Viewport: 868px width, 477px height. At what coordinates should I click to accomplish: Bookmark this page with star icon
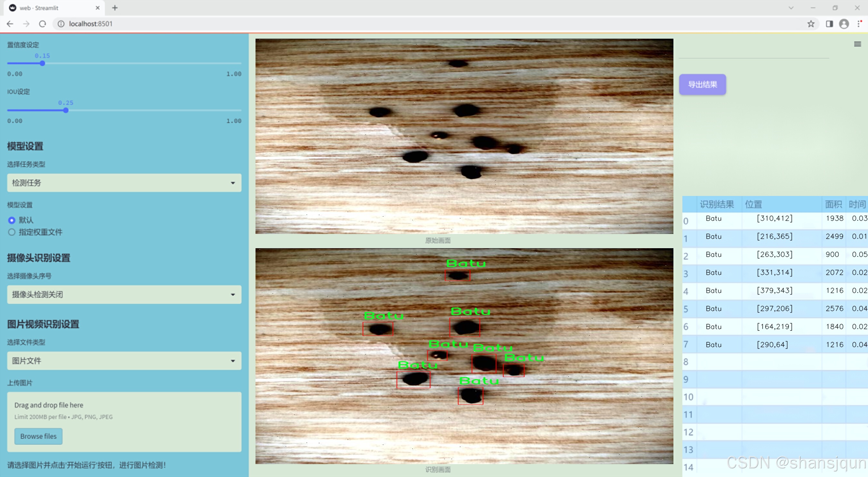coord(811,24)
